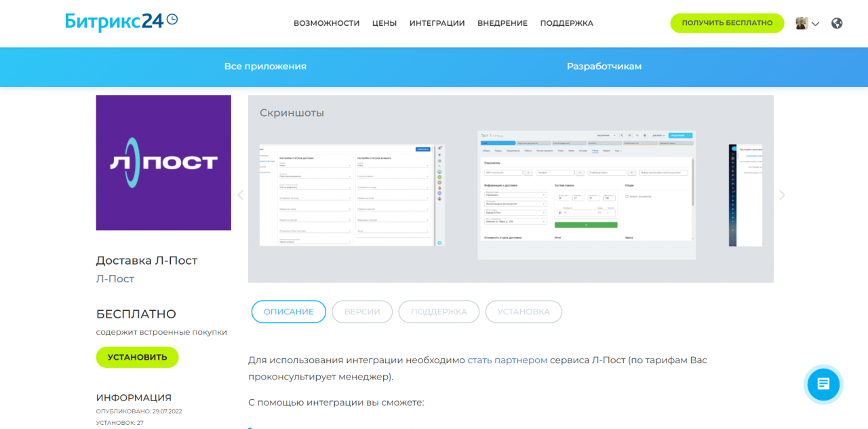
Task: Show previous screenshot with left arrow
Action: 239,195
